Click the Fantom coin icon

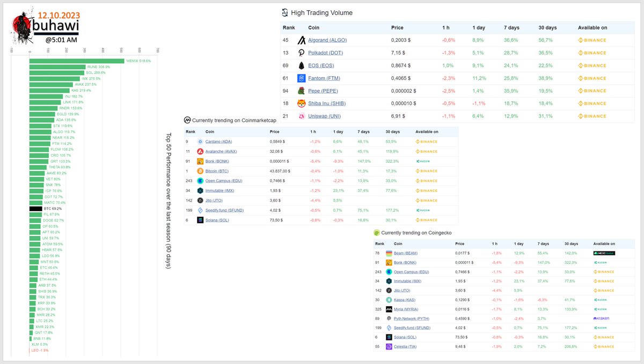[301, 78]
